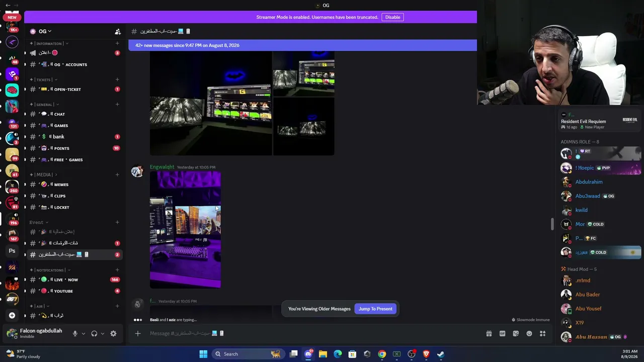Disable Streamer Mode via Disable button
This screenshot has height=362, width=644.
click(x=392, y=17)
